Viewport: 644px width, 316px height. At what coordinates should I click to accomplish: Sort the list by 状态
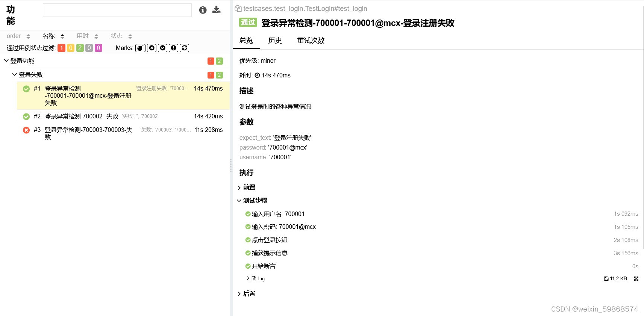[121, 36]
